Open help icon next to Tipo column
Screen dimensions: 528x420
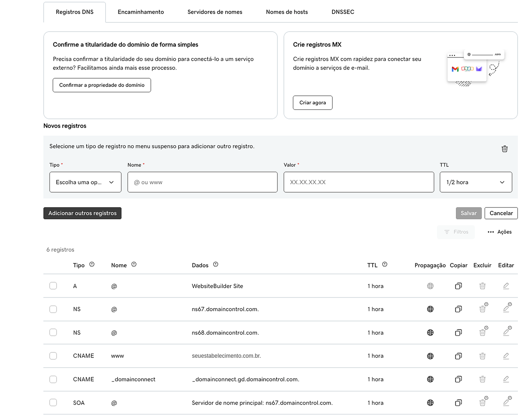pyautogui.click(x=92, y=264)
